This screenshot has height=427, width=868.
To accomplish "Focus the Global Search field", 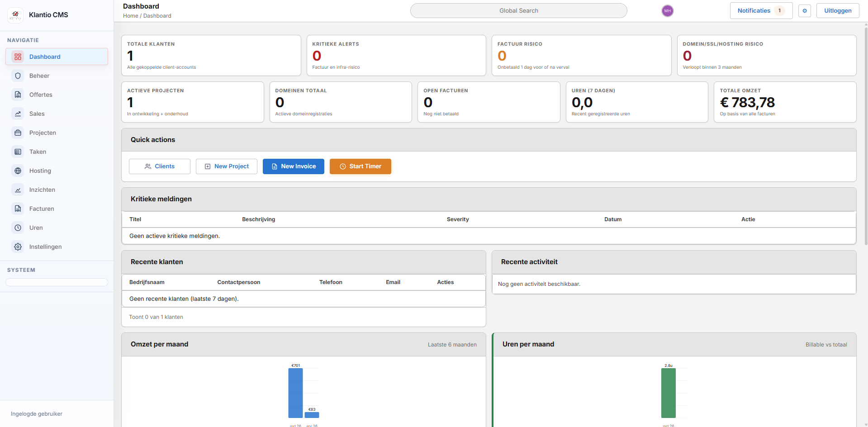I will point(519,11).
